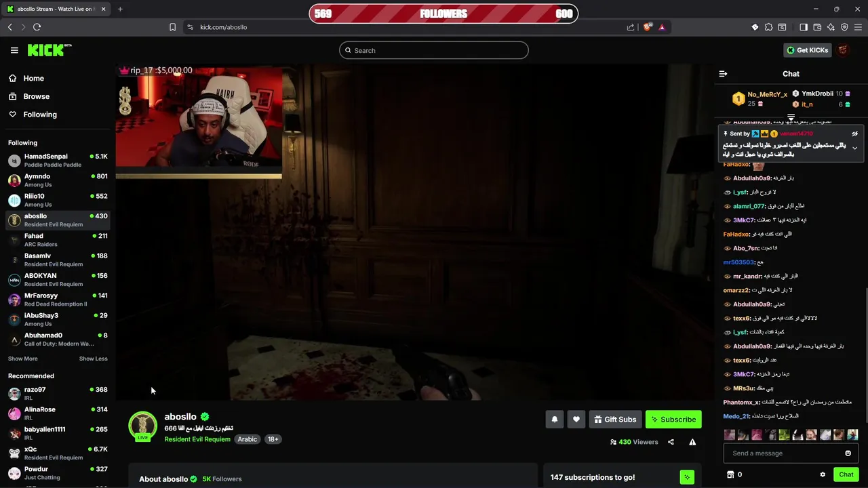This screenshot has width=868, height=488.
Task: Expand the gift leaderboard handle
Action: (x=791, y=118)
